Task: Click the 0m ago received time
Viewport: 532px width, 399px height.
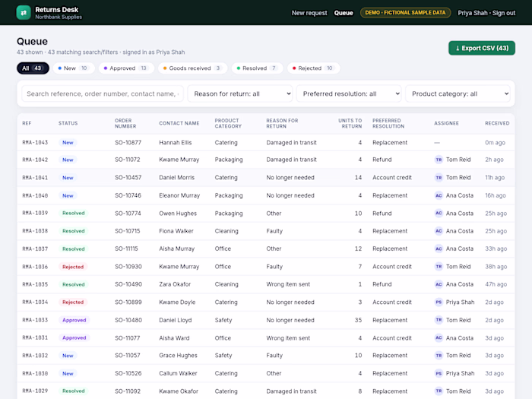Action: coord(495,143)
